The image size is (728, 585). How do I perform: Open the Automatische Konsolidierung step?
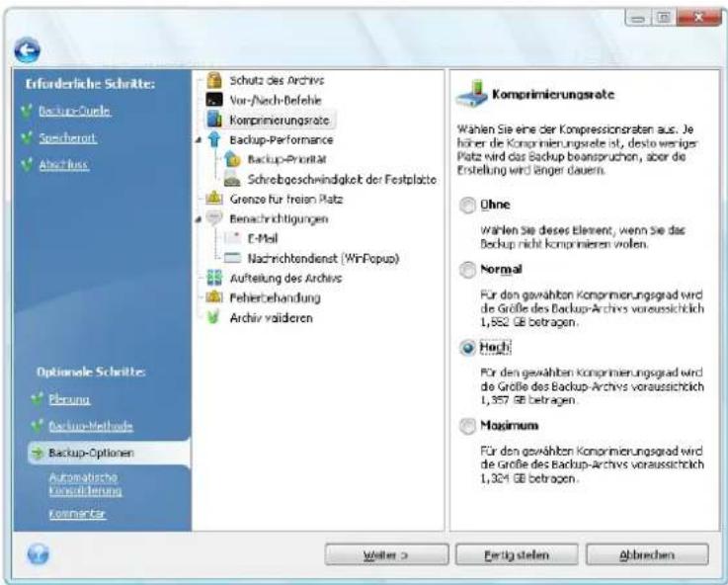pyautogui.click(x=85, y=484)
